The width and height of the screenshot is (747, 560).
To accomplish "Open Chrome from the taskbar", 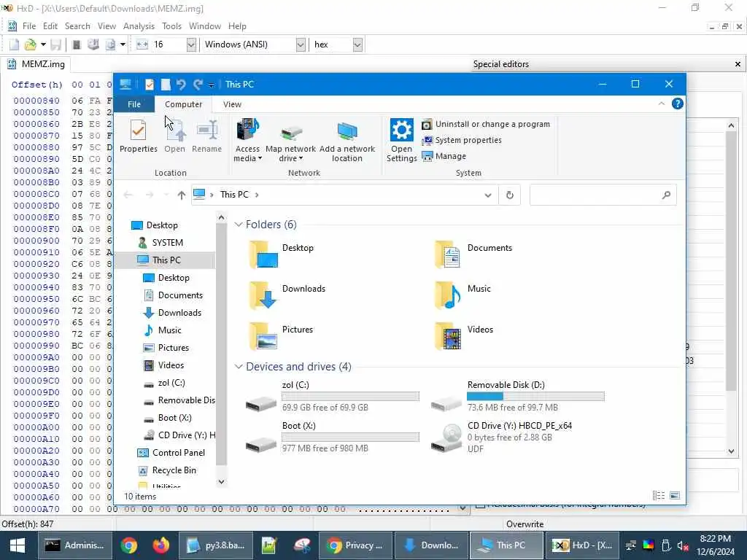I will 128,545.
